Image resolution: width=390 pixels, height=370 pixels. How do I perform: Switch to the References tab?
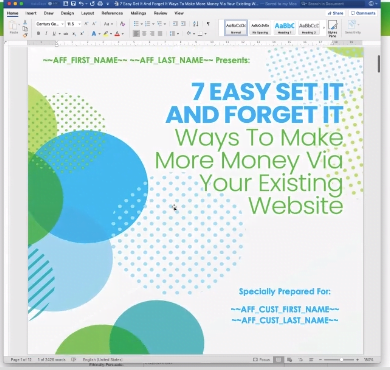click(112, 13)
